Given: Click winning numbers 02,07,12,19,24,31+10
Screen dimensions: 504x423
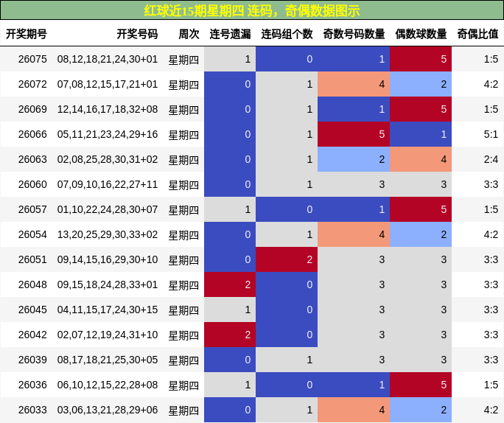Looking at the screenshot, I should [x=108, y=335].
